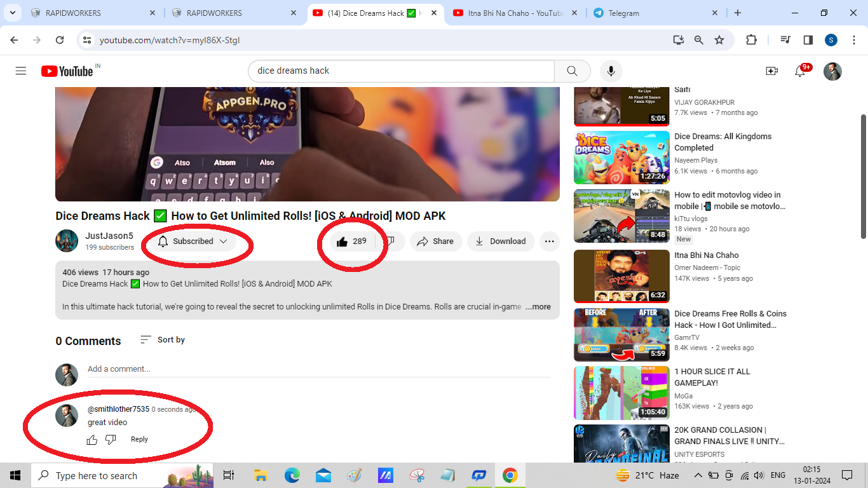The width and height of the screenshot is (868, 488).
Task: Open @smithlother7535 commenter profile
Action: point(118,409)
